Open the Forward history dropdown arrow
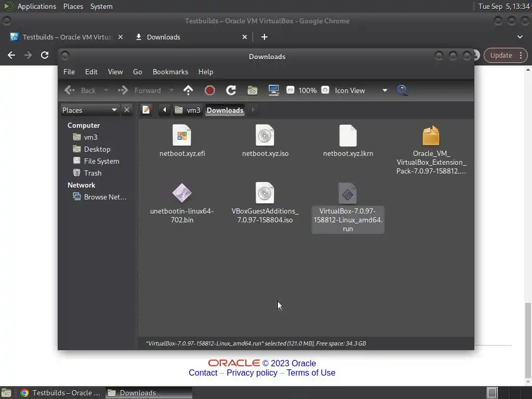Image resolution: width=532 pixels, height=399 pixels. point(171,90)
